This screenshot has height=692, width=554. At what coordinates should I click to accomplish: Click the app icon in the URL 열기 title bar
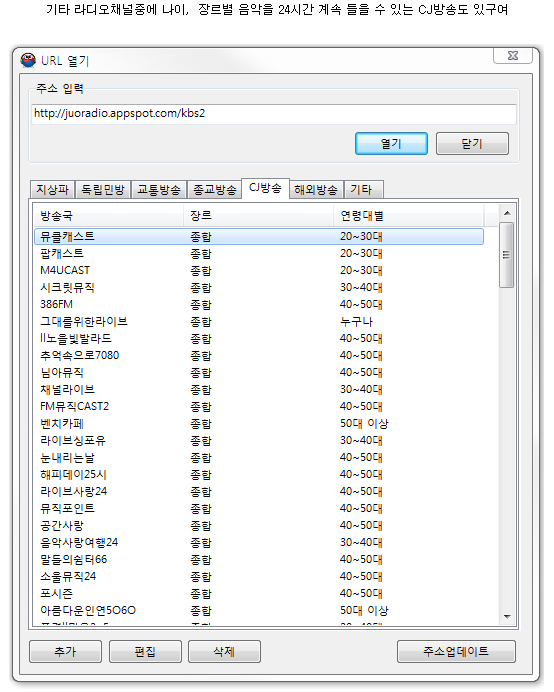pos(28,60)
